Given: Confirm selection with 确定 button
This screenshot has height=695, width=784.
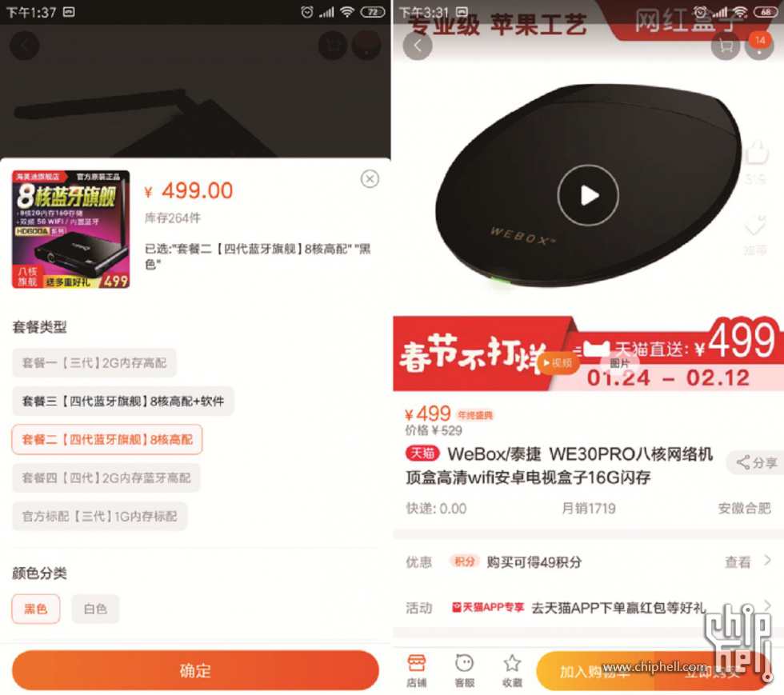Looking at the screenshot, I should pyautogui.click(x=195, y=670).
